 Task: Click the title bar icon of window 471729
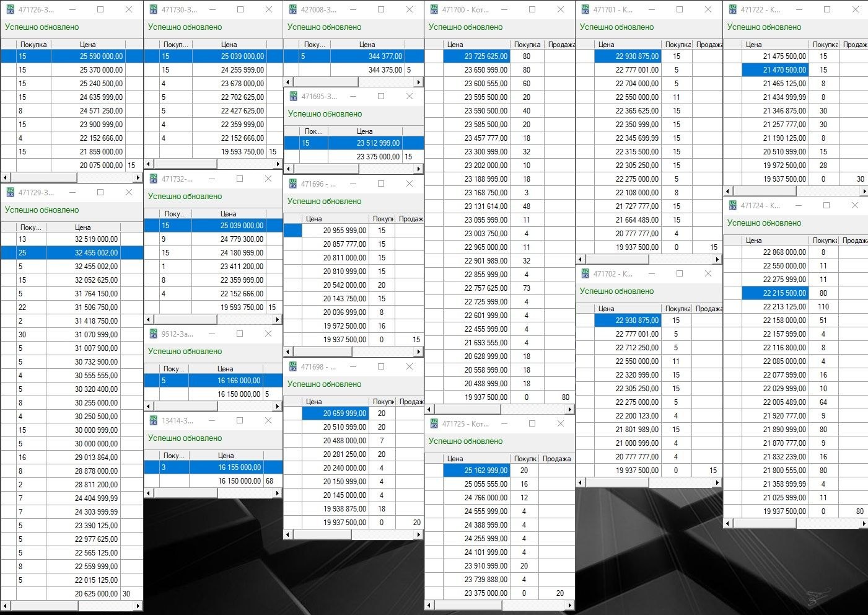coord(10,193)
